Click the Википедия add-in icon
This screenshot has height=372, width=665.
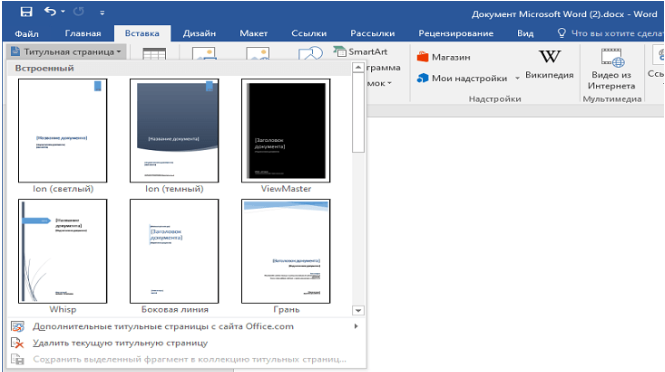[550, 57]
